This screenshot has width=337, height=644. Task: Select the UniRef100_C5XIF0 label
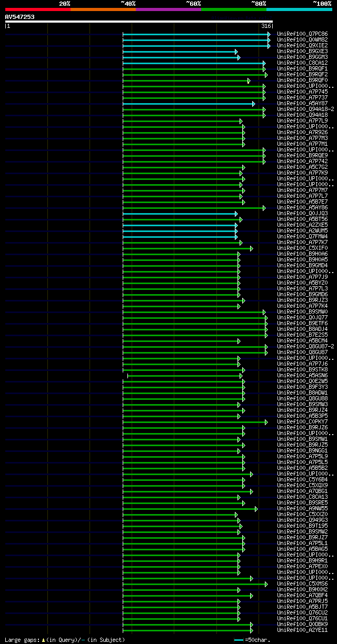pyautogui.click(x=302, y=248)
